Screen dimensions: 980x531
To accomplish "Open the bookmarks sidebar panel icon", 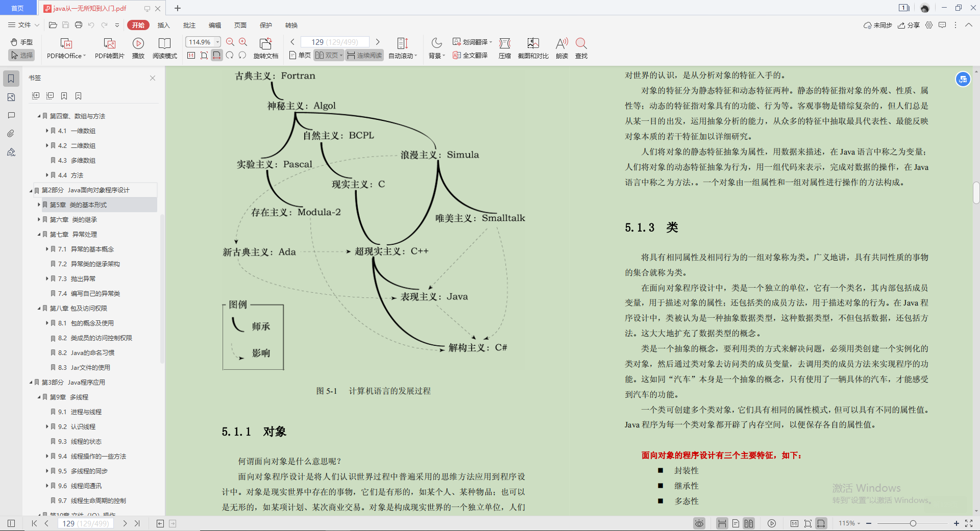I will 11,79.
